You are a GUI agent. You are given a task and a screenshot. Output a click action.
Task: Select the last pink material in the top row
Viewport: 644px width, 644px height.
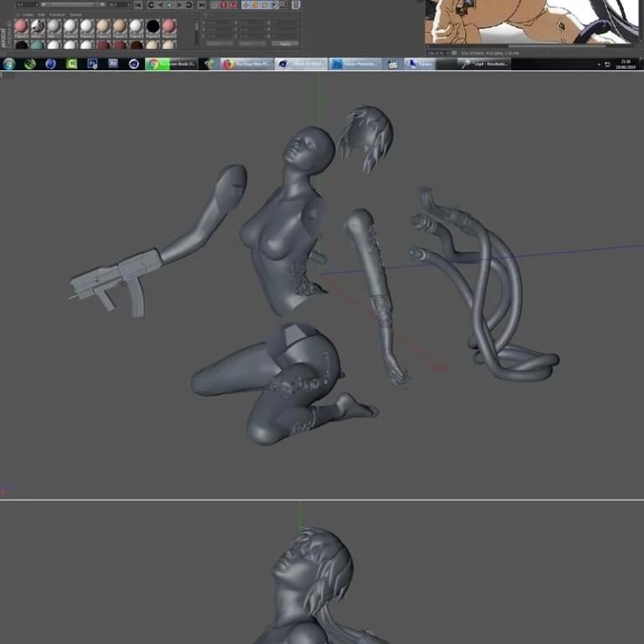pyautogui.click(x=169, y=26)
